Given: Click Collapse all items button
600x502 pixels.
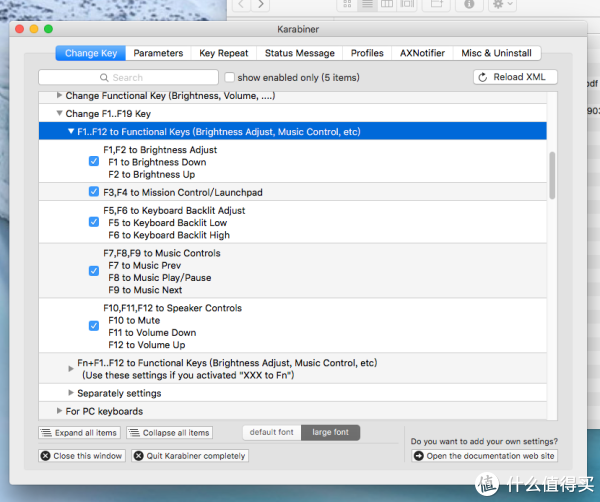Looking at the screenshot, I should [170, 433].
